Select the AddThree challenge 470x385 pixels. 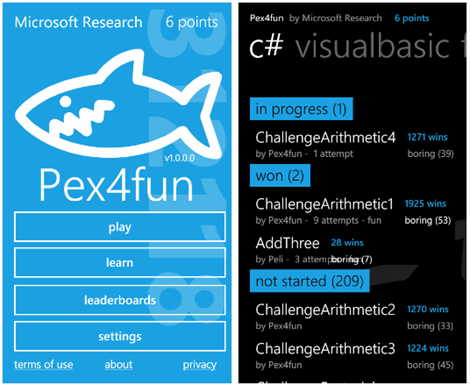pos(313,250)
